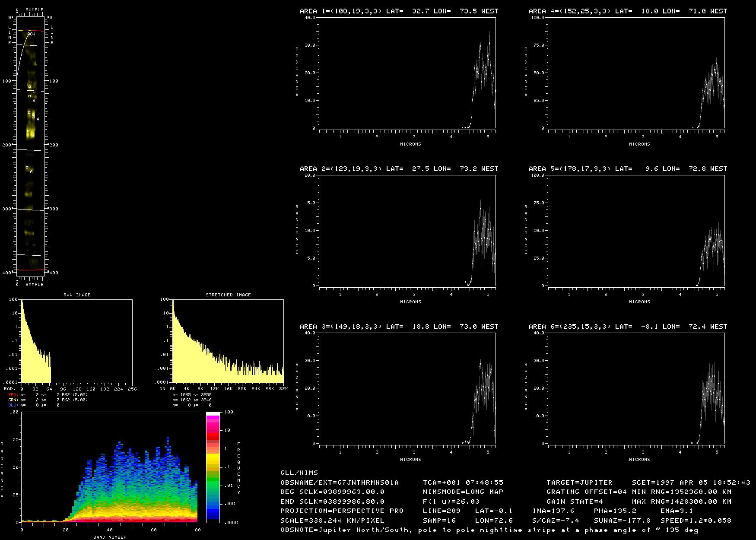
Task: Click the Area 6 radiance spectrum plot
Action: tap(636, 388)
